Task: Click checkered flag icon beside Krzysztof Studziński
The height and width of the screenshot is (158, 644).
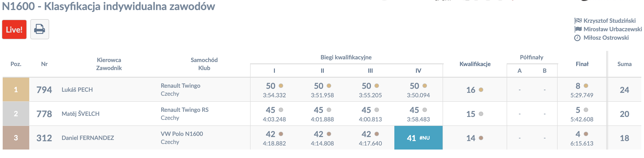Action: pyautogui.click(x=578, y=21)
